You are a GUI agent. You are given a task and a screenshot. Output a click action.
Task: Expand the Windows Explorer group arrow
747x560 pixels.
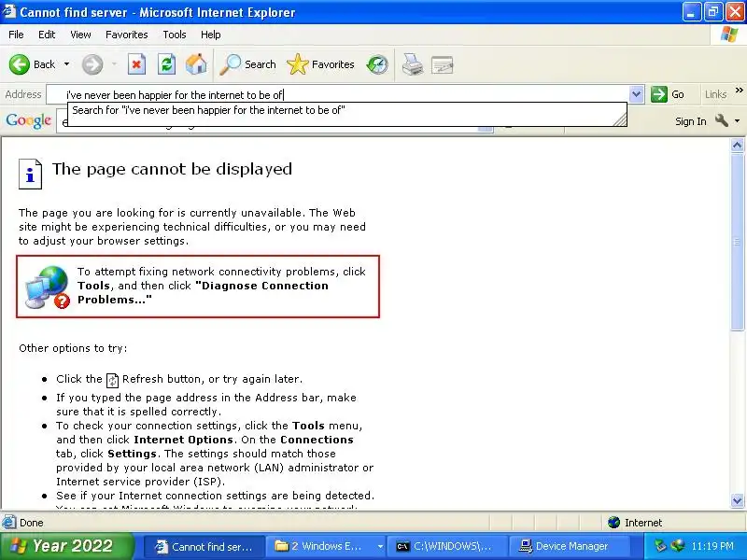(x=380, y=547)
